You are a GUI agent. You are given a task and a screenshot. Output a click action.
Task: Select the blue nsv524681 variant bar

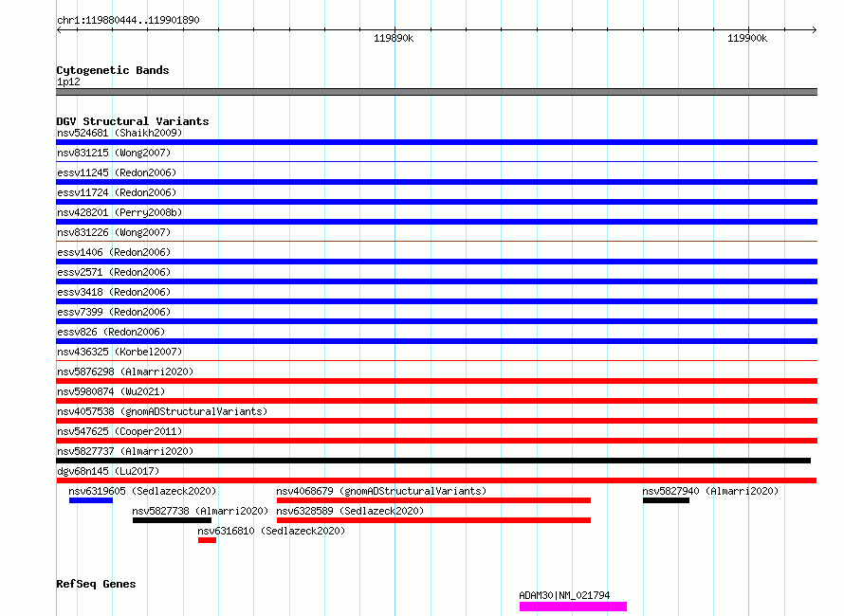coord(436,142)
